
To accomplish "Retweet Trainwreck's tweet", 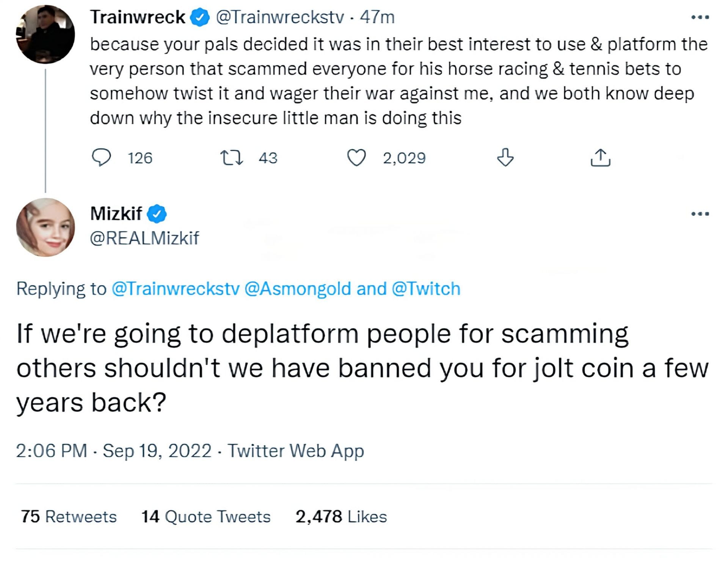I will coord(232,157).
